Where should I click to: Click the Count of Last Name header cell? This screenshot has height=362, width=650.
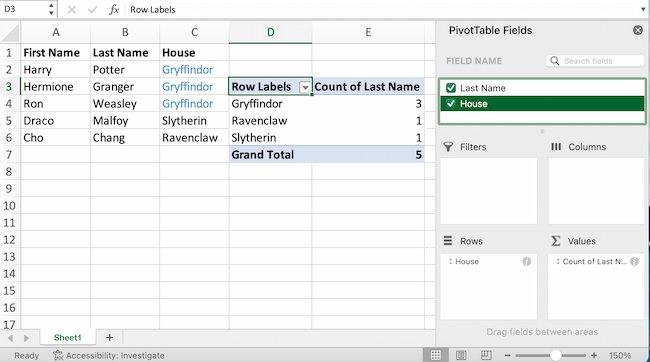pyautogui.click(x=368, y=87)
